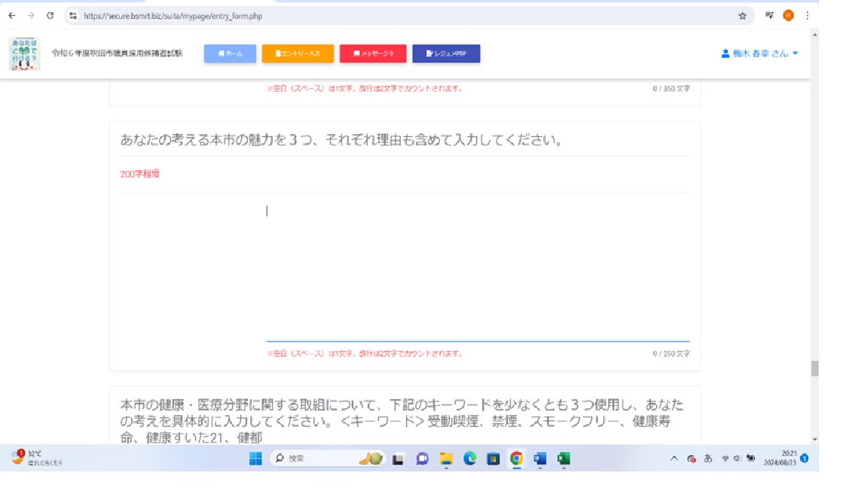
Task: Open Microsoft Edge from the taskbar
Action: tap(469, 458)
